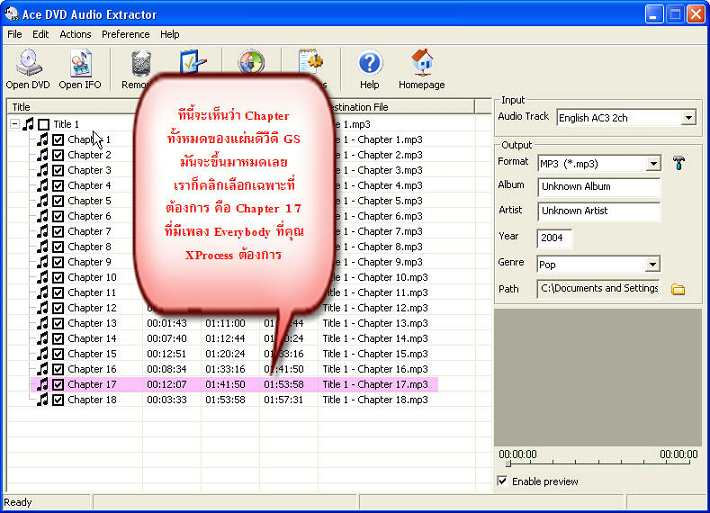Click the Album text field
The width and height of the screenshot is (710, 513).
pos(599,187)
